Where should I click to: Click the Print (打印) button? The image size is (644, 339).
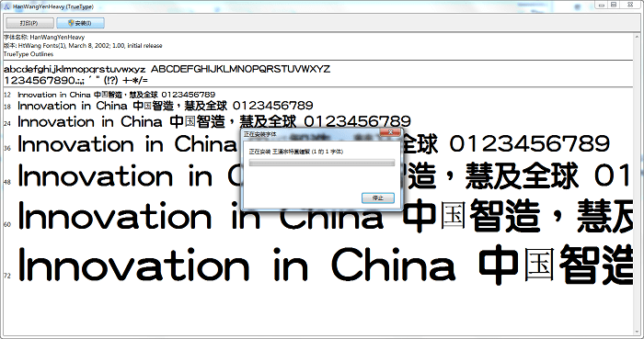[29, 23]
